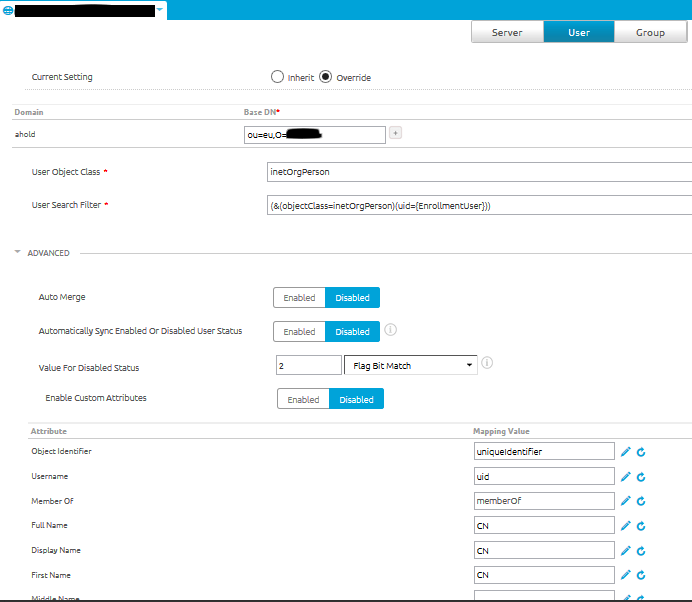The image size is (692, 602).
Task: Open the Flag Bit Match dropdown
Action: coord(411,366)
